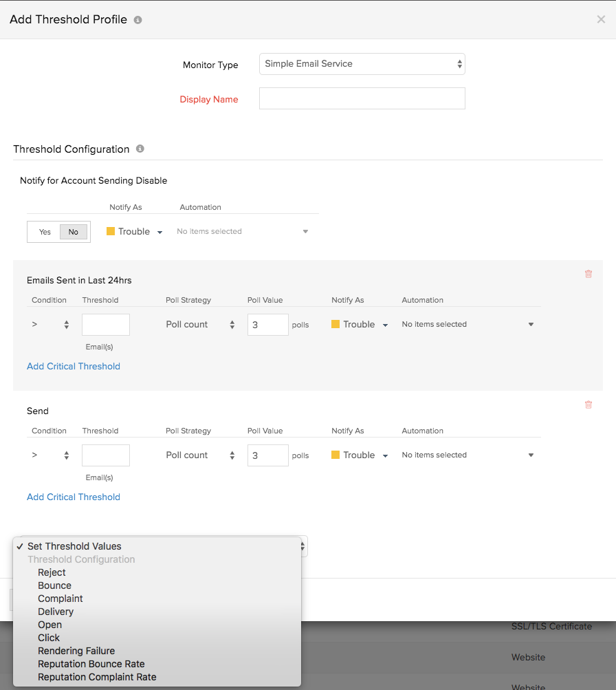Click Threshold field for Send

[105, 455]
